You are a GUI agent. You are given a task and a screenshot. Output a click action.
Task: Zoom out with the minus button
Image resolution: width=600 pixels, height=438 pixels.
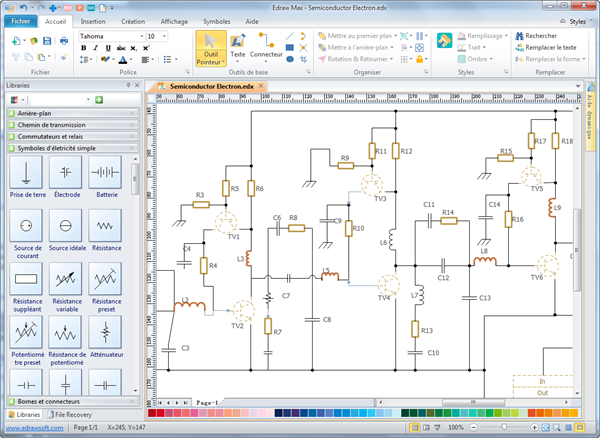tap(473, 427)
